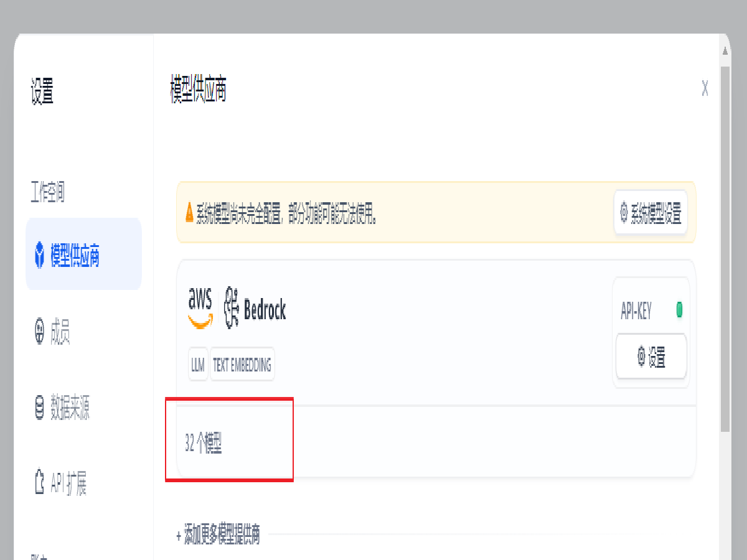Click the API-KEY label
The width and height of the screenshot is (747, 560).
click(x=636, y=311)
